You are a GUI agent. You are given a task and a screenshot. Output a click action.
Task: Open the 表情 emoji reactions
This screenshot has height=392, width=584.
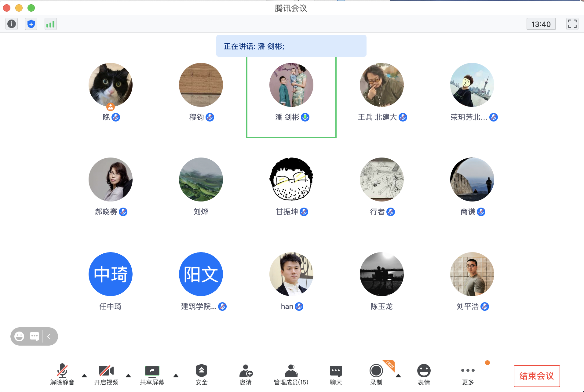[x=424, y=374]
